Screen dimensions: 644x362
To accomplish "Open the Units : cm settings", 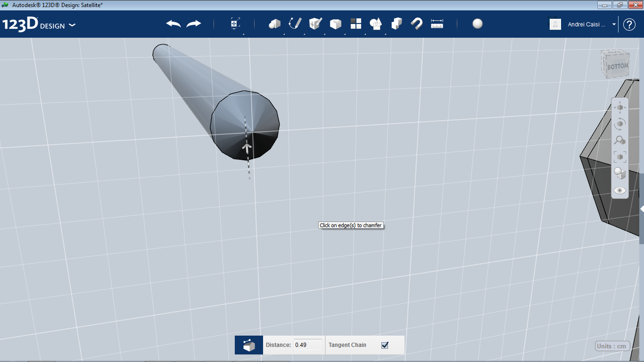I will click(612, 346).
